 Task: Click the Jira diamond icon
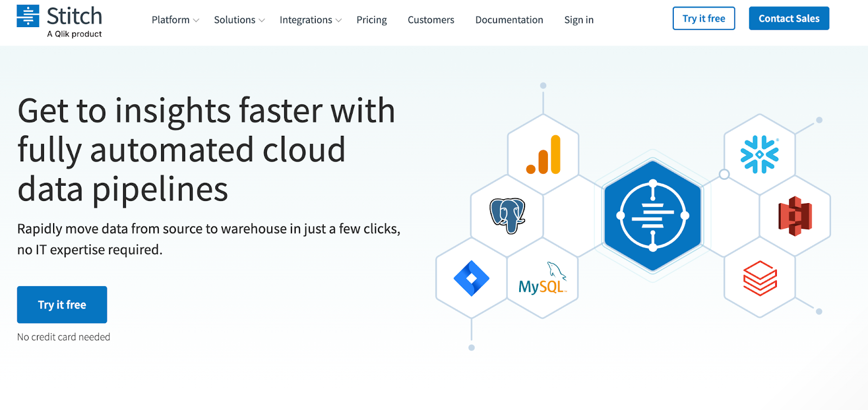(x=471, y=278)
